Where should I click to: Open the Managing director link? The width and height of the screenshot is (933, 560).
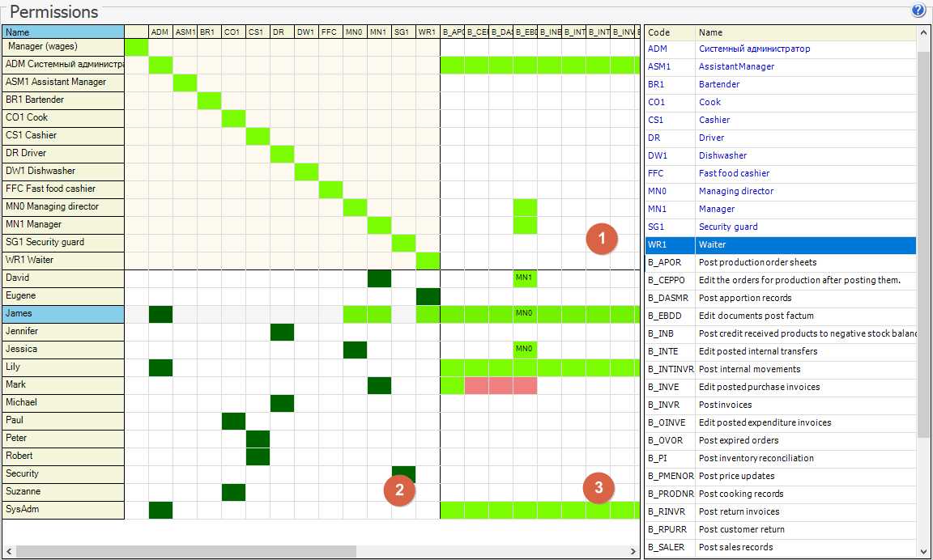point(735,191)
